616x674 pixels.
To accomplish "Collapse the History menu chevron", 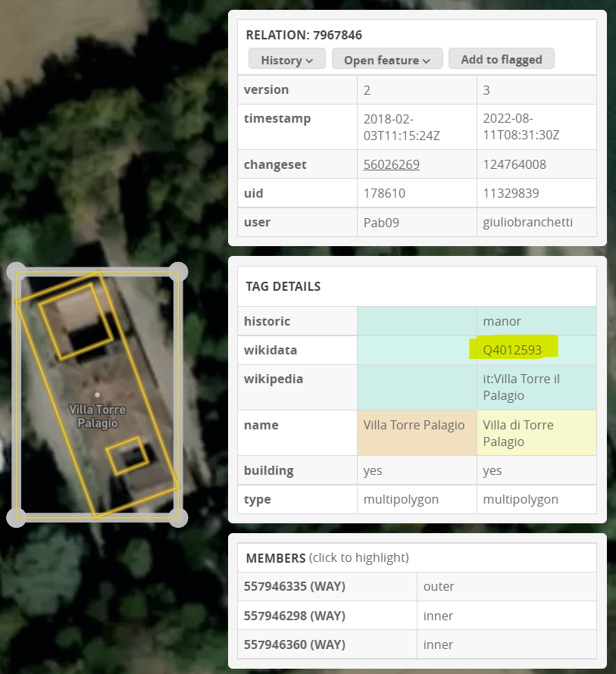I will pos(310,59).
